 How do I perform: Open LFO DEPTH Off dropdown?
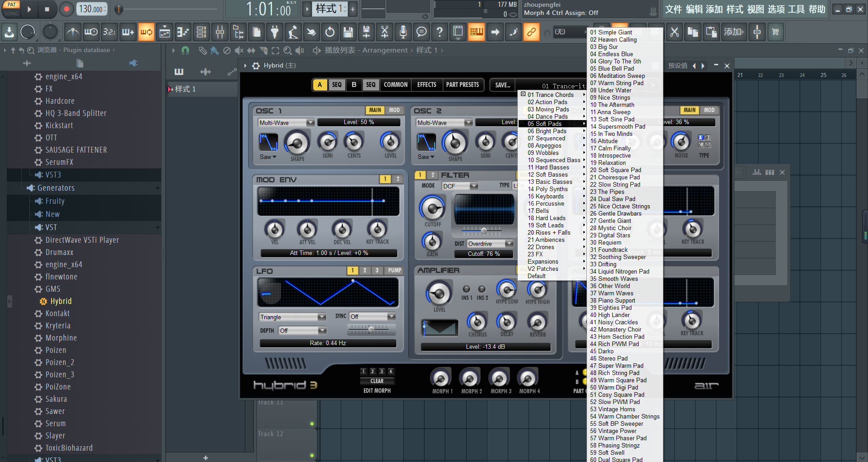pyautogui.click(x=302, y=331)
